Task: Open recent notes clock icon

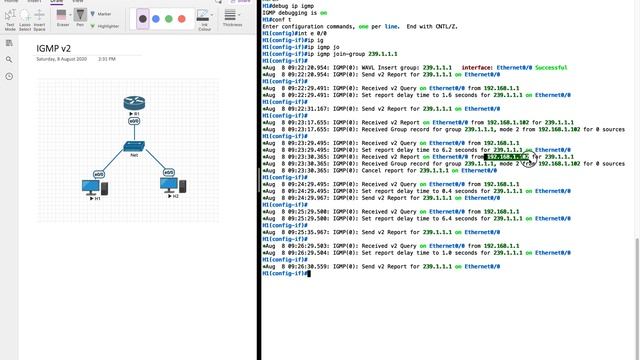Action: pyautogui.click(x=9, y=76)
